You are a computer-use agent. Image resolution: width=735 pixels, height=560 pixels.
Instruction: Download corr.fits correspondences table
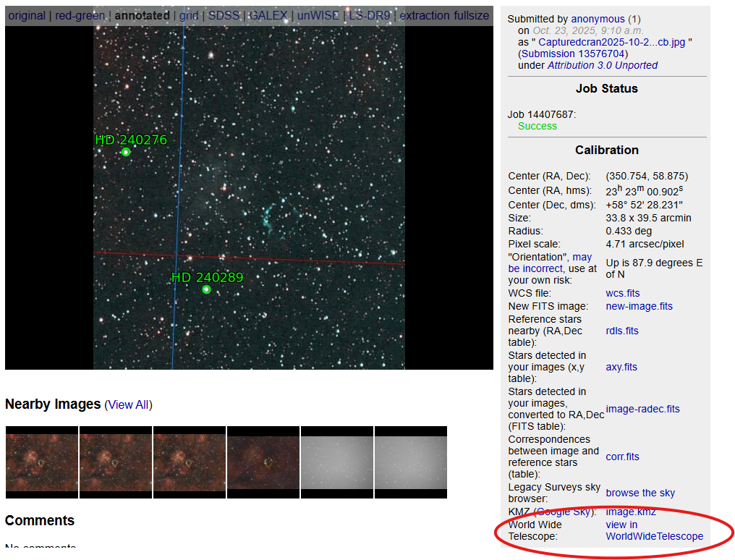click(x=622, y=457)
